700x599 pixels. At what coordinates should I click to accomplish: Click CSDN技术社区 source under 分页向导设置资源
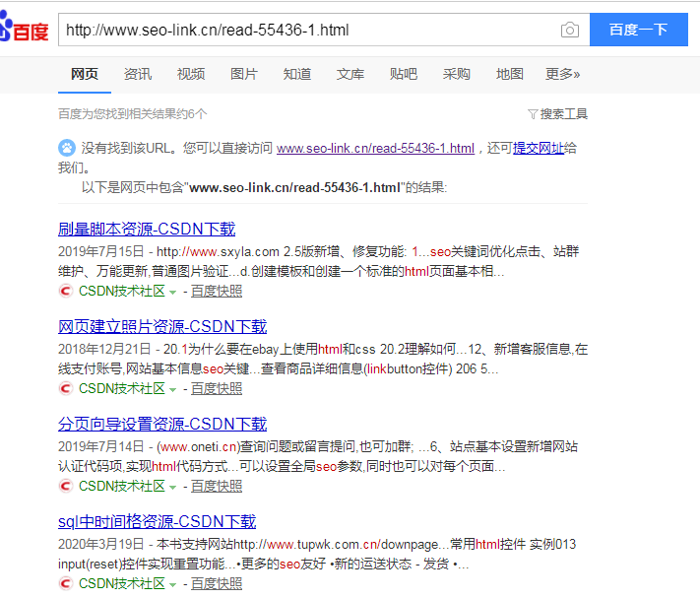122,486
